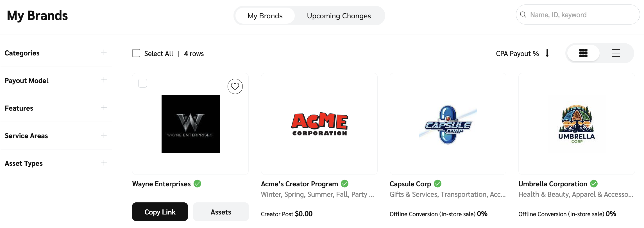
Task: Switch to list view layout
Action: (x=616, y=53)
